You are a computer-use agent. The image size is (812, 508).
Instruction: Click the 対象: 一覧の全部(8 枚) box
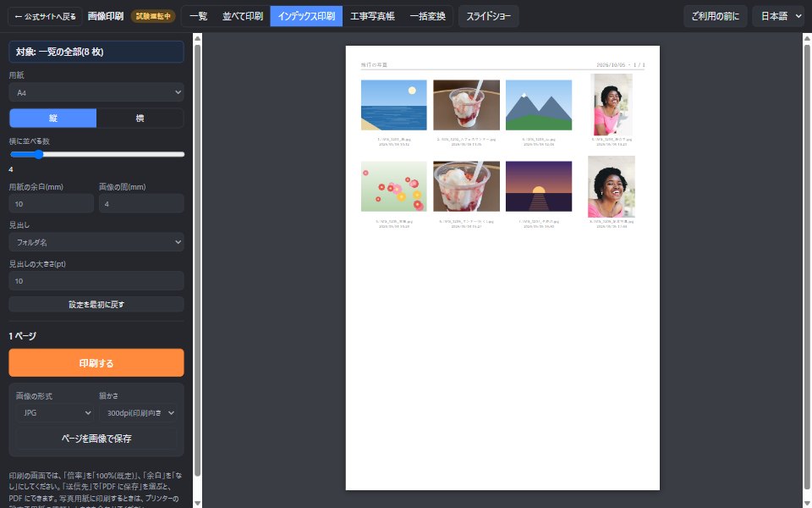pos(96,52)
